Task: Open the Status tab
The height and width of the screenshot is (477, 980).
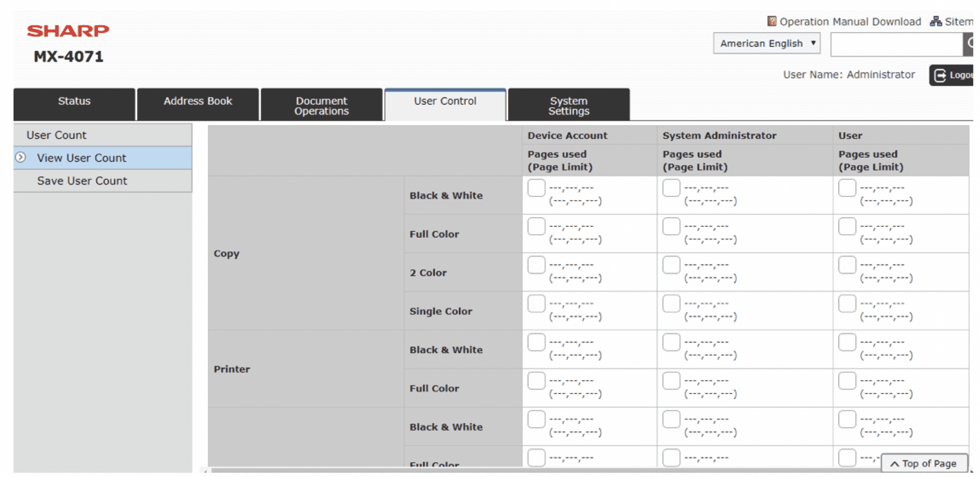Action: [74, 101]
